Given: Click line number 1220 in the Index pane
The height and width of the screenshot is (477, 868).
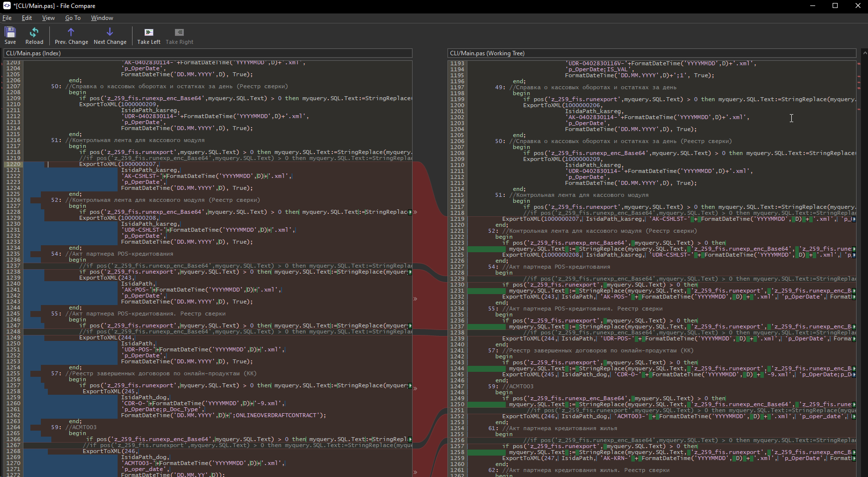Looking at the screenshot, I should (13, 164).
